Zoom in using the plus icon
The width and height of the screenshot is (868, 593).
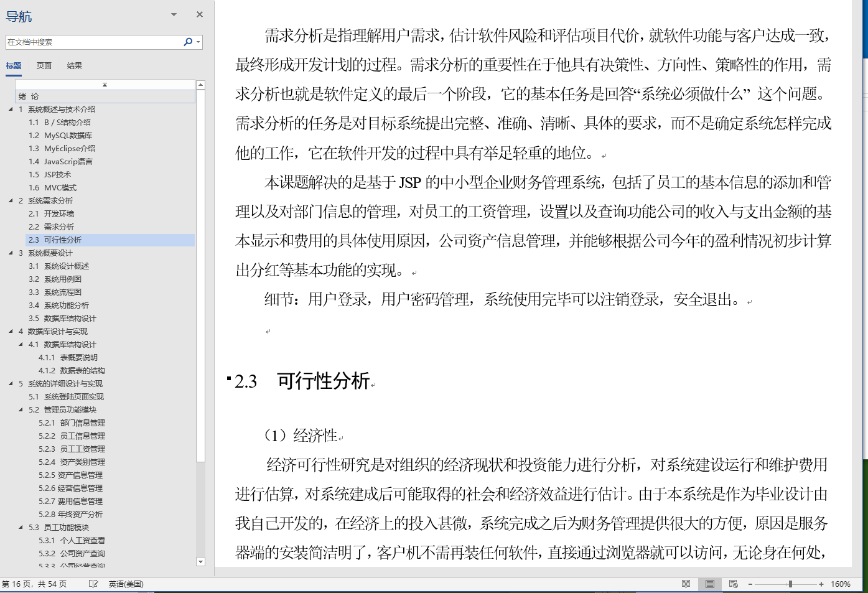point(821,584)
